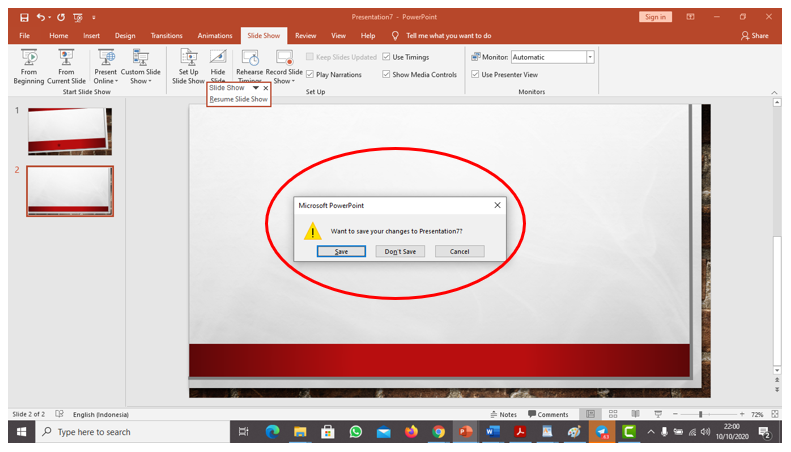Image resolution: width=791 pixels, height=452 pixels.
Task: Click the lightbulb Tell me icon
Action: point(395,36)
